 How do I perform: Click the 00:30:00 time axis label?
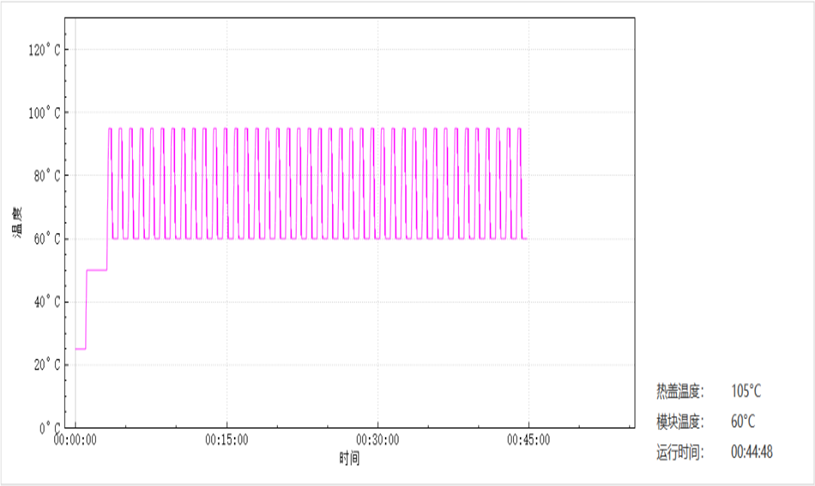coord(377,440)
